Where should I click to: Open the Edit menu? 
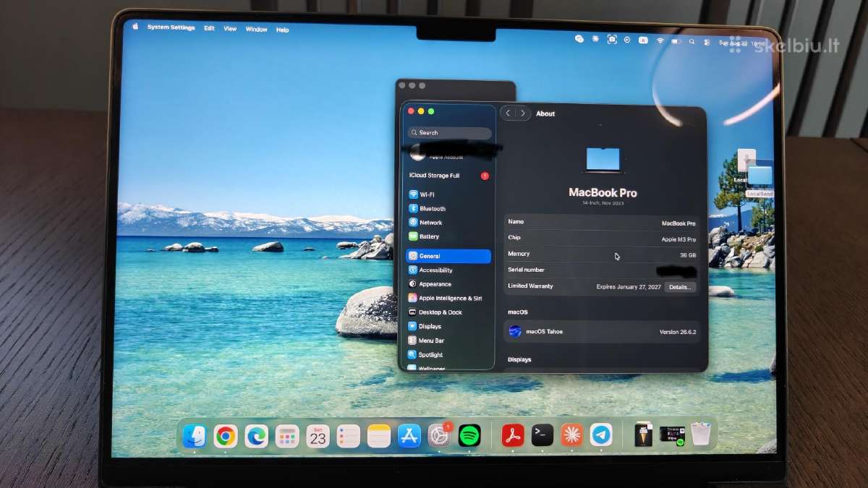click(209, 28)
